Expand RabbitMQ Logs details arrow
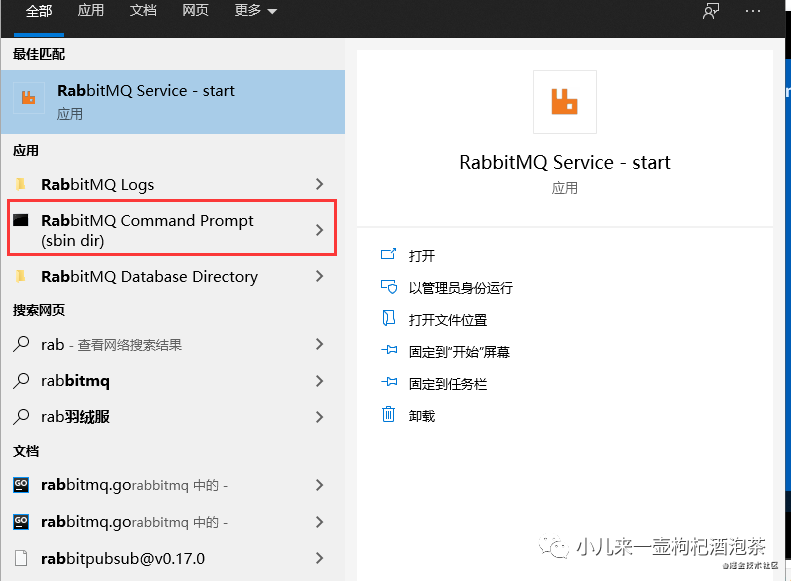 (x=319, y=184)
